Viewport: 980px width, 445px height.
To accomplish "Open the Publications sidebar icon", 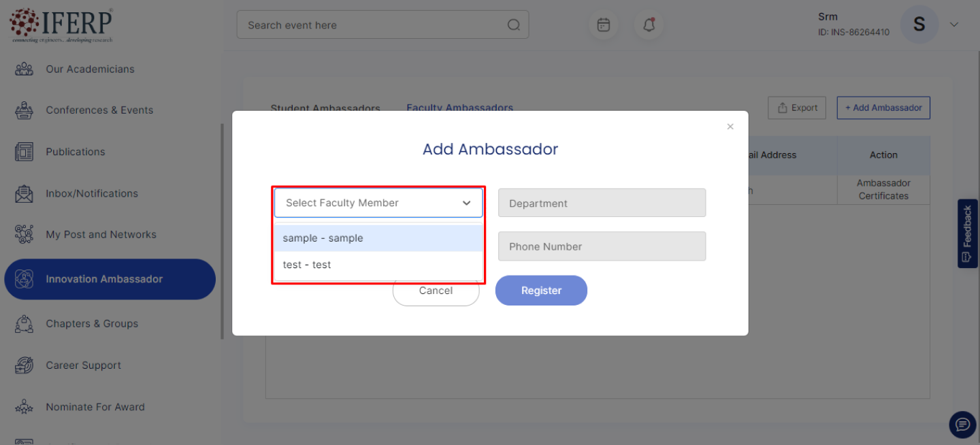I will click(x=24, y=152).
